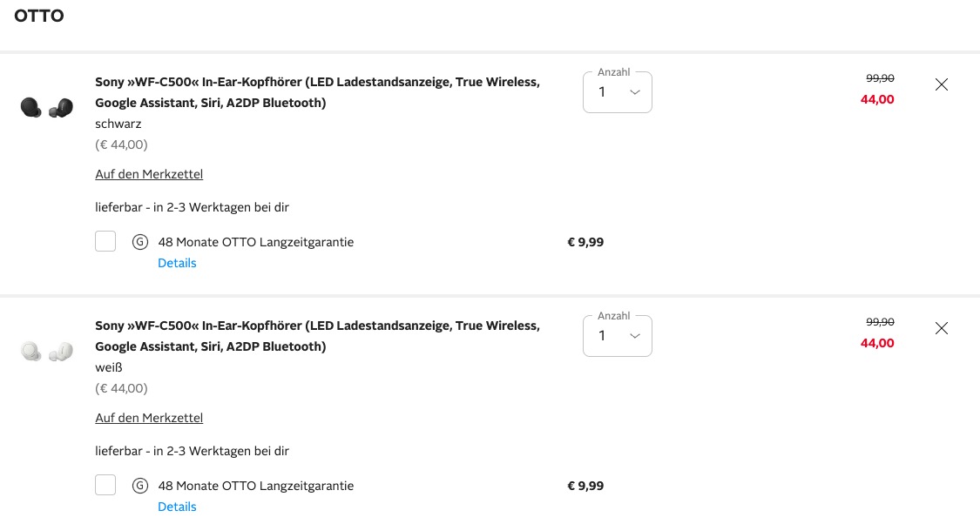This screenshot has height=524, width=980.
Task: Click the red 44,00 price of black headphones
Action: [x=877, y=99]
